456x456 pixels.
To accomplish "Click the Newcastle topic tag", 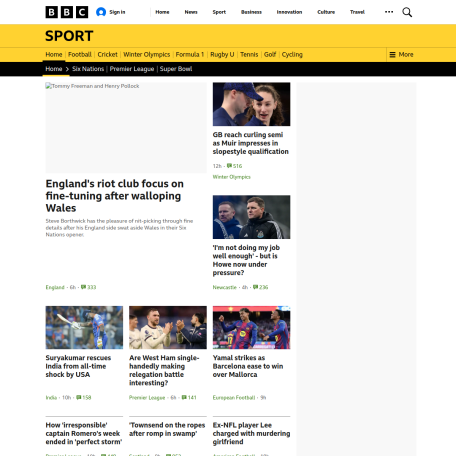I will (x=225, y=287).
